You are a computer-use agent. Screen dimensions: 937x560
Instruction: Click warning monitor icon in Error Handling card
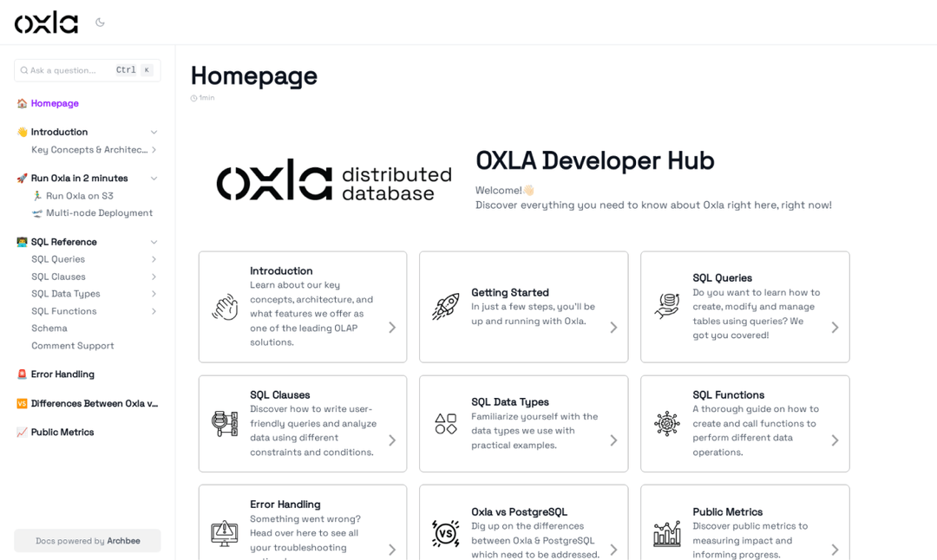[225, 533]
